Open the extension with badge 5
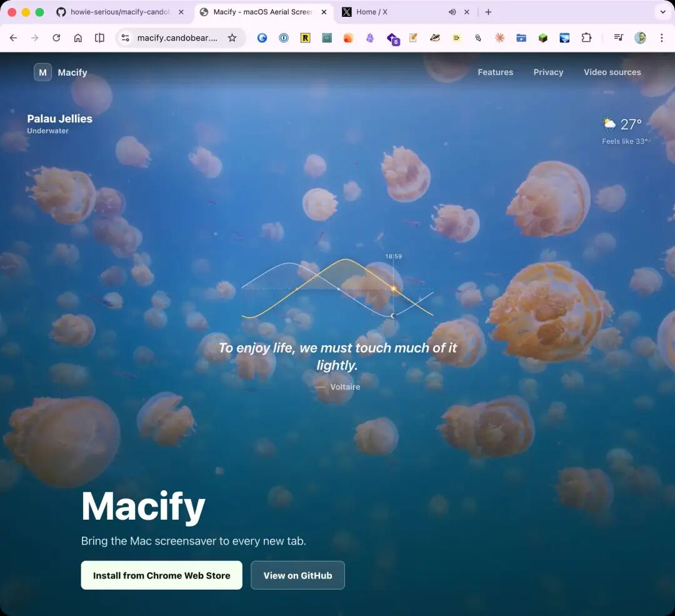 pos(392,39)
